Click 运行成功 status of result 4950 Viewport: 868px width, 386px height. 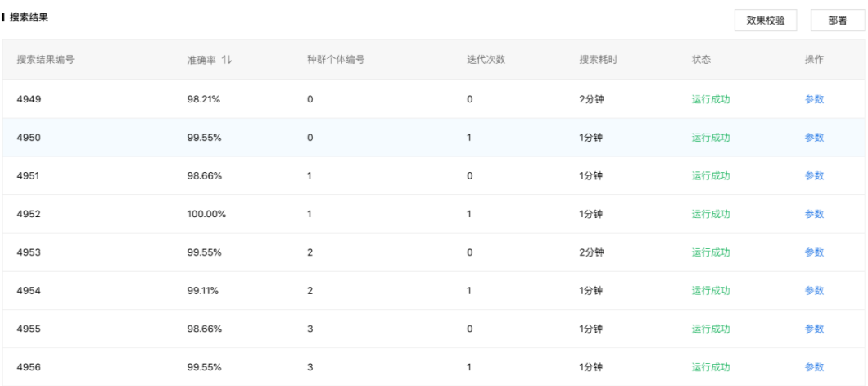[711, 138]
